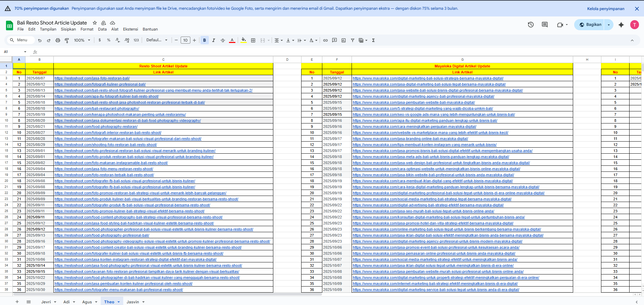Open text rotation dropdown
The width and height of the screenshot is (644, 305).
tap(313, 40)
